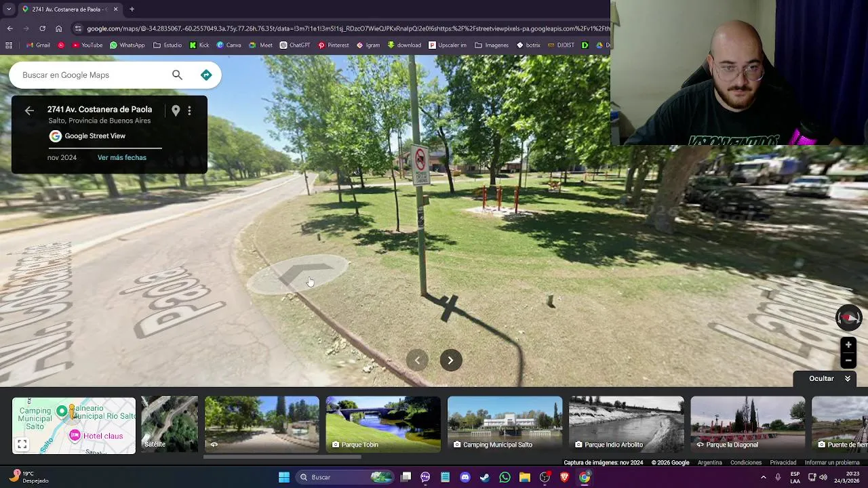Click the browser address bar URL
868x488 pixels.
click(348, 28)
